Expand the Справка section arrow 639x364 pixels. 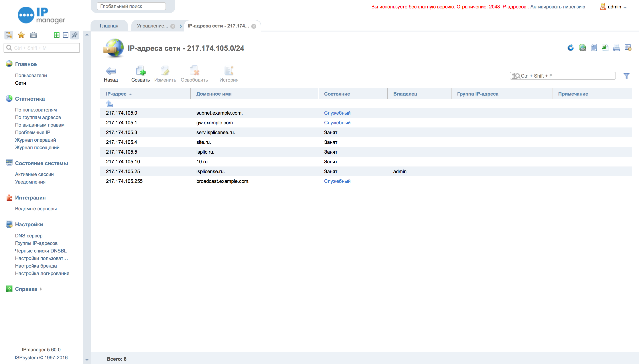(x=41, y=289)
